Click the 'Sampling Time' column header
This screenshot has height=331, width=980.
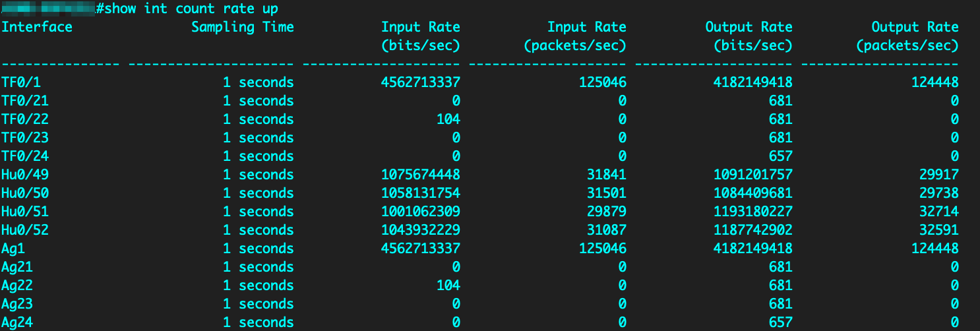(242, 27)
